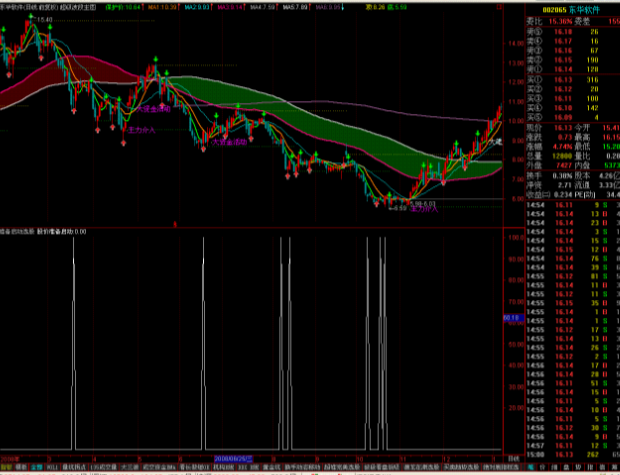Select the cyan 全部 tab in the bottom bar
Viewport: 620px width, 475px height.
pos(37,467)
